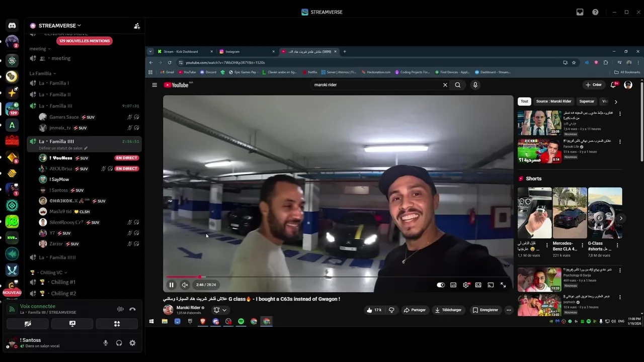The height and width of the screenshot is (362, 644).
Task: Open YouTube notifications bell
Action: 613,85
